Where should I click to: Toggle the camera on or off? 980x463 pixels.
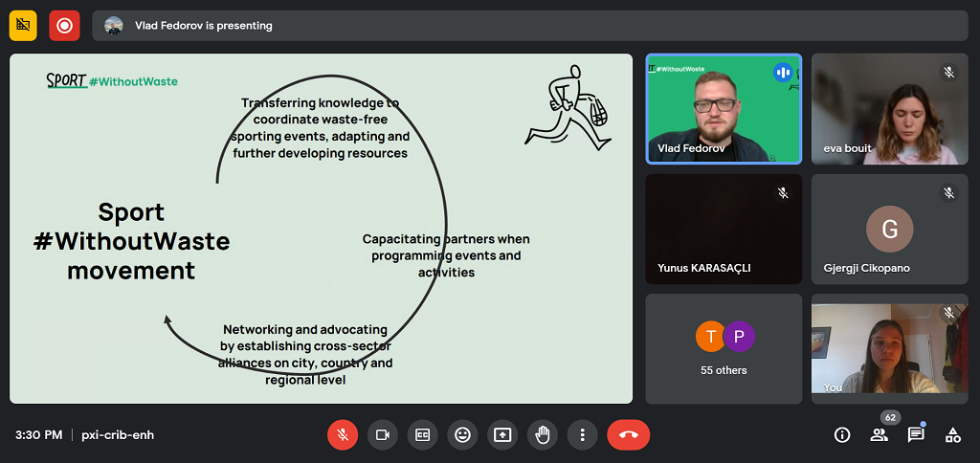383,435
